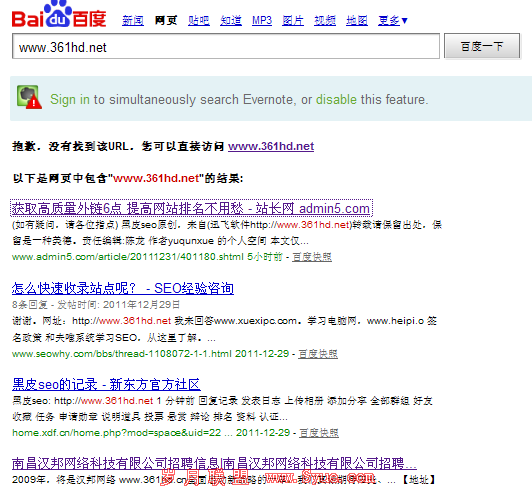Viewport: 532px width, 487px height.
Task: Expand the 更多 more dropdown
Action: pos(393,20)
